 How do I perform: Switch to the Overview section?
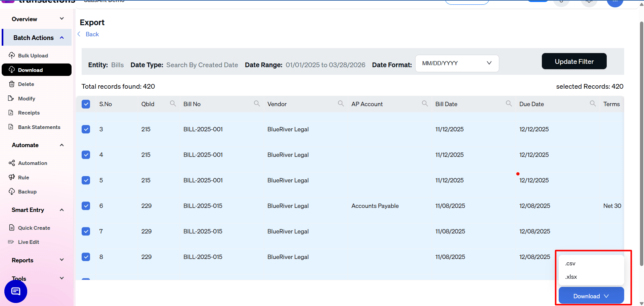click(x=24, y=19)
